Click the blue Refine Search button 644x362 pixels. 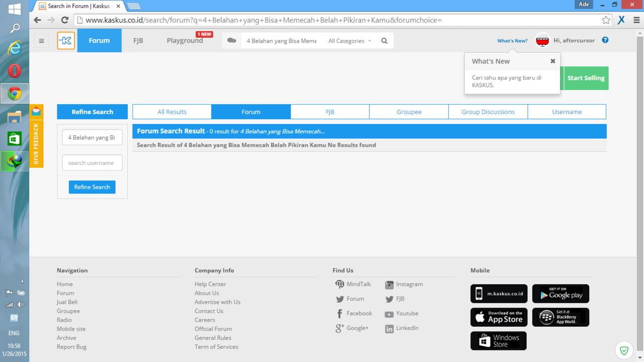(x=92, y=187)
